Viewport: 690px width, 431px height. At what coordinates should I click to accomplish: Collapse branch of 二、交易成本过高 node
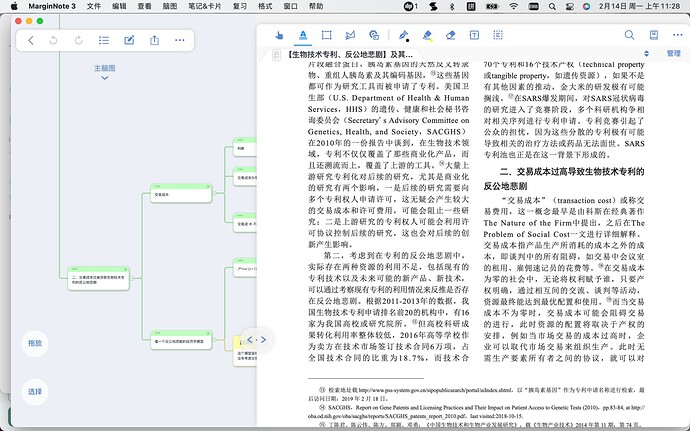click(132, 278)
